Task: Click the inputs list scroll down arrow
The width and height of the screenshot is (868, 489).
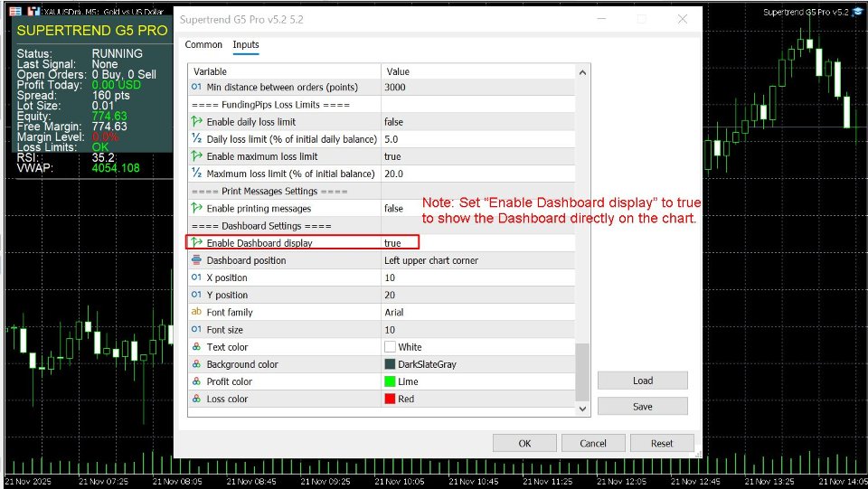Action: pyautogui.click(x=582, y=409)
